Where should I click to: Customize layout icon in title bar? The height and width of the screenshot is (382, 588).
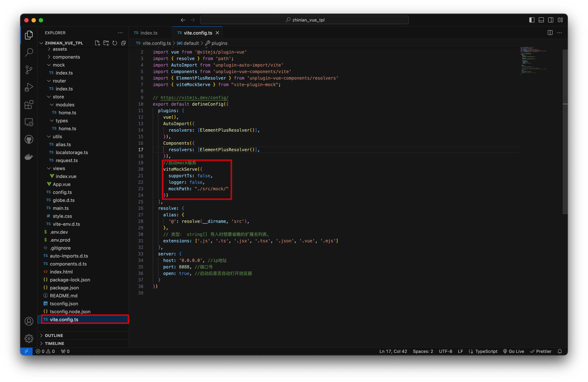point(560,20)
